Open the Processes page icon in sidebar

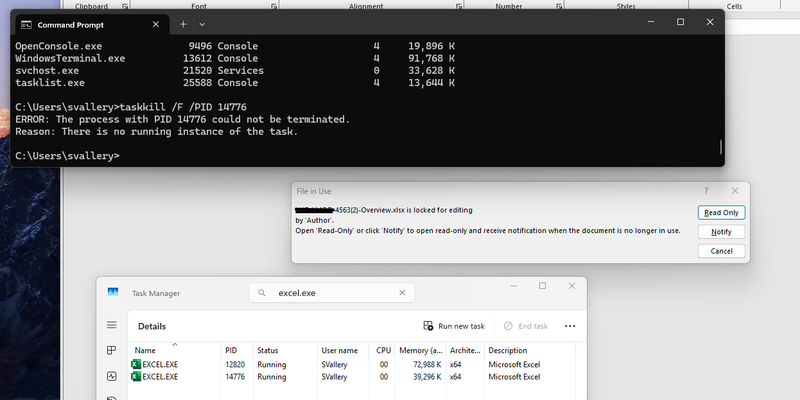tap(112, 351)
